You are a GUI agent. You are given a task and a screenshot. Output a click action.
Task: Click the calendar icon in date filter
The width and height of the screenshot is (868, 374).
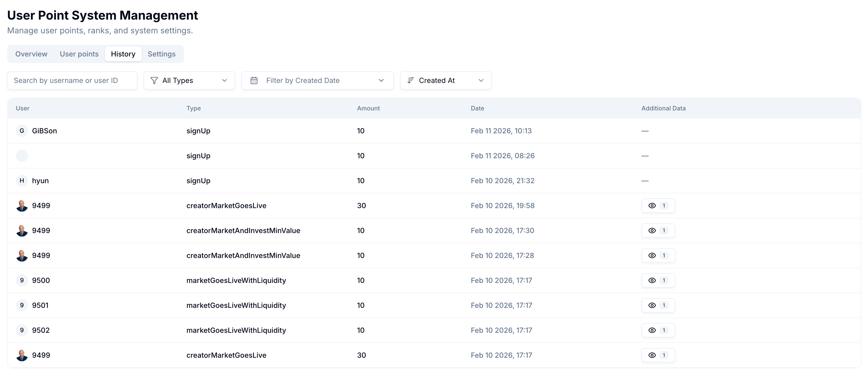(x=254, y=81)
